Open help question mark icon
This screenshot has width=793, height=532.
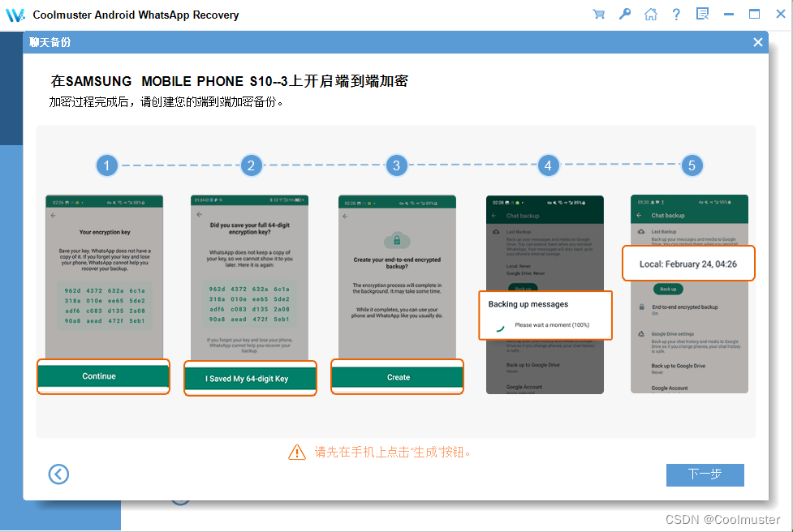point(676,14)
